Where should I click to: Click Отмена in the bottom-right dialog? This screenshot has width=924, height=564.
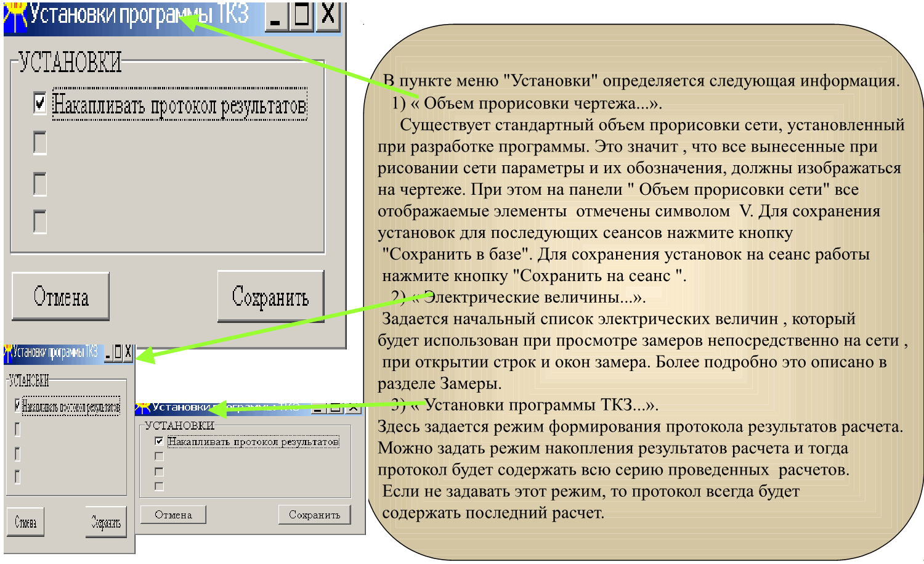[173, 515]
